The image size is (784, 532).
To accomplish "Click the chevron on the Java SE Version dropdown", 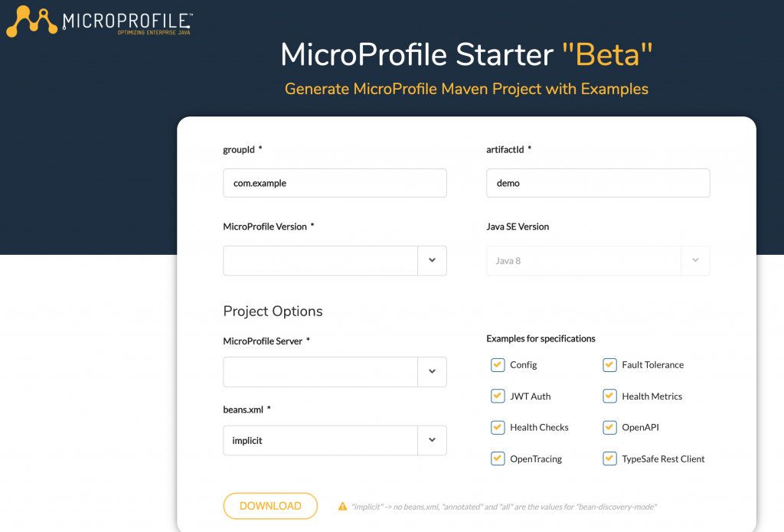I will [x=695, y=260].
